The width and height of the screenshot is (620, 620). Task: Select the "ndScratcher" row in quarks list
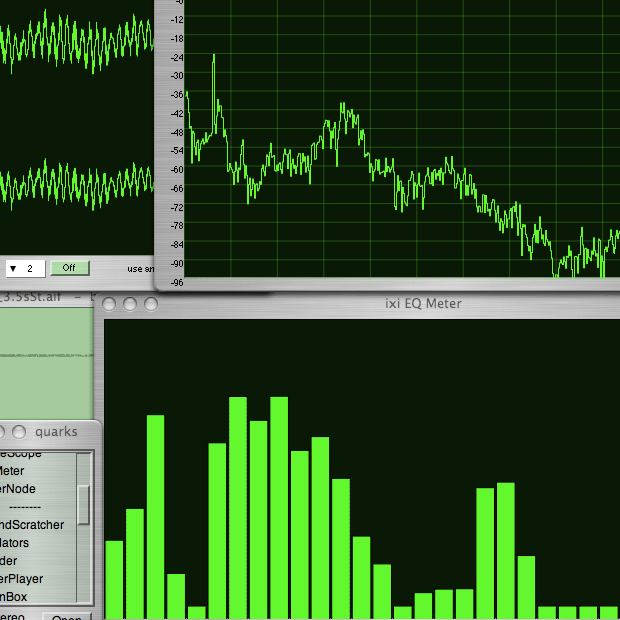[38, 525]
